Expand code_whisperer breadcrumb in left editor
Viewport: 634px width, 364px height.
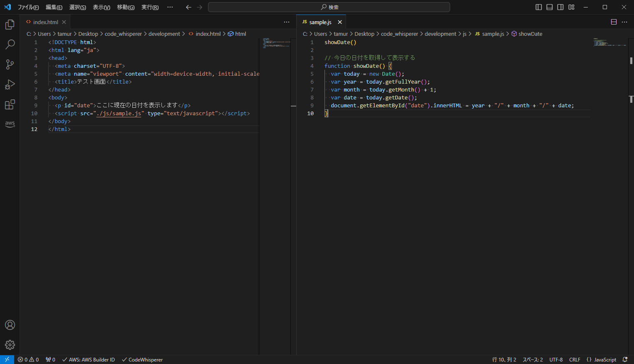(123, 34)
